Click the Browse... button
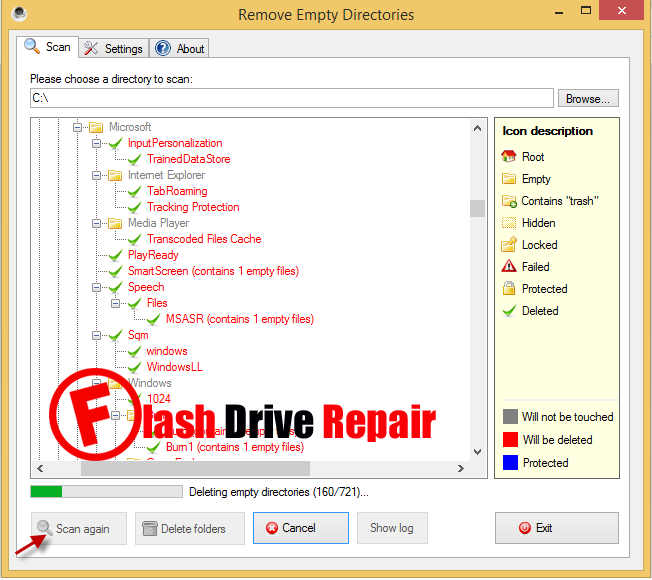Screen dimensions: 652x580 coord(588,99)
